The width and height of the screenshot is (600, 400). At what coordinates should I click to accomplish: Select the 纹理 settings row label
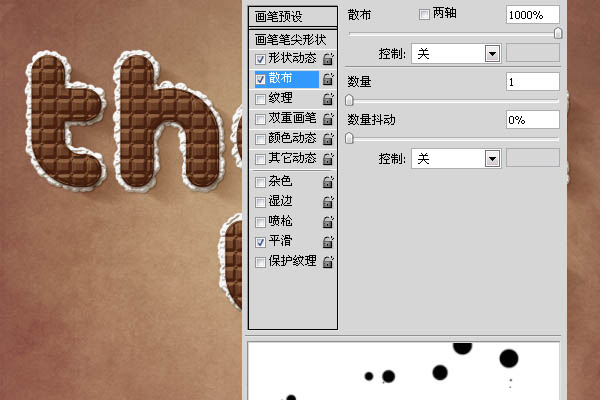[280, 98]
